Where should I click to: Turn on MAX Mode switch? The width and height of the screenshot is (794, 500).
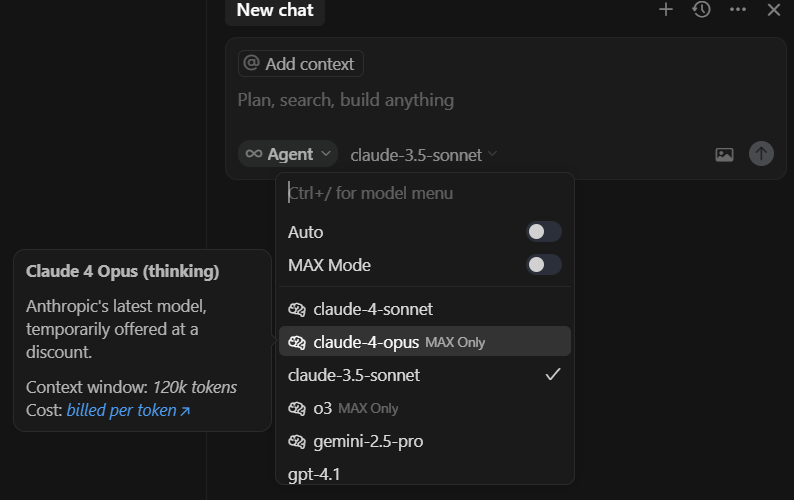(544, 265)
